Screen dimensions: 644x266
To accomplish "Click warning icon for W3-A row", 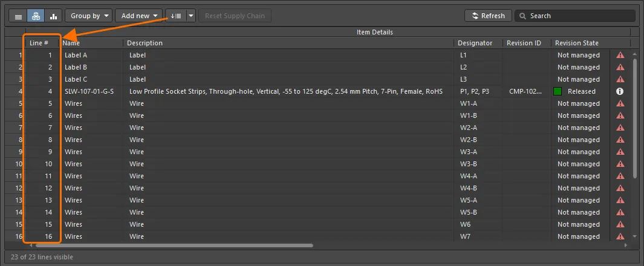I will 620,152.
